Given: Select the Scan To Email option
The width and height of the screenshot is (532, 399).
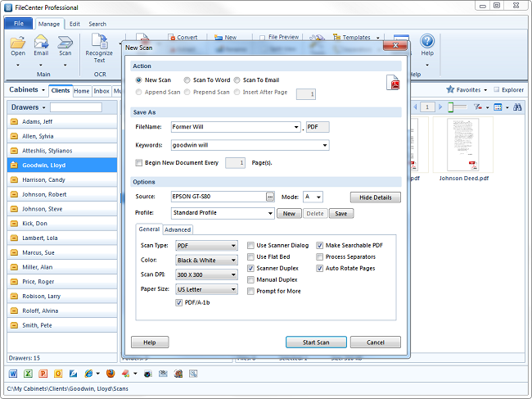Looking at the screenshot, I should pyautogui.click(x=237, y=80).
